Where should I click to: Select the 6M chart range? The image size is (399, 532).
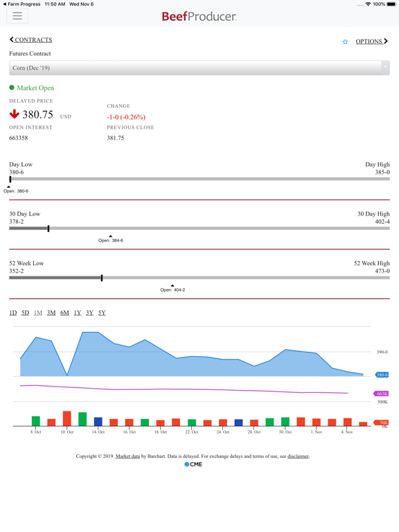point(64,312)
